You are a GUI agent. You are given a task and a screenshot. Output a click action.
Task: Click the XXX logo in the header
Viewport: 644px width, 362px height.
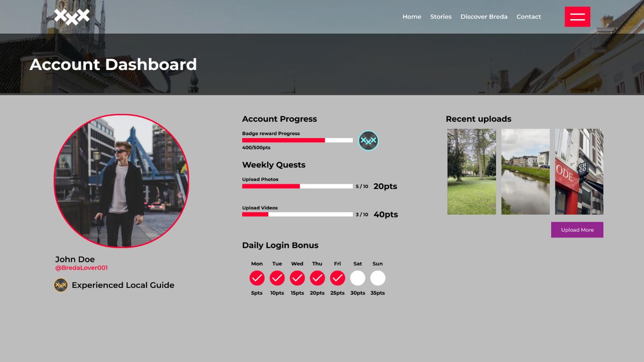pos(71,16)
